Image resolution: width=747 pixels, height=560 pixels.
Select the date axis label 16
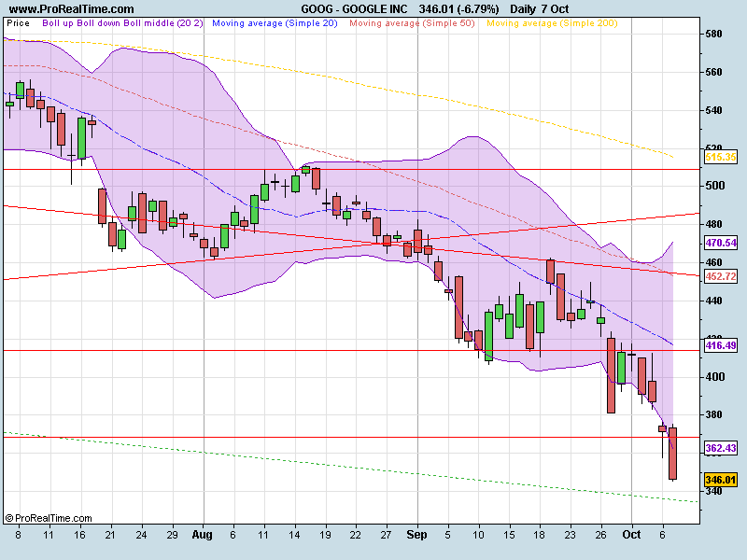point(79,535)
